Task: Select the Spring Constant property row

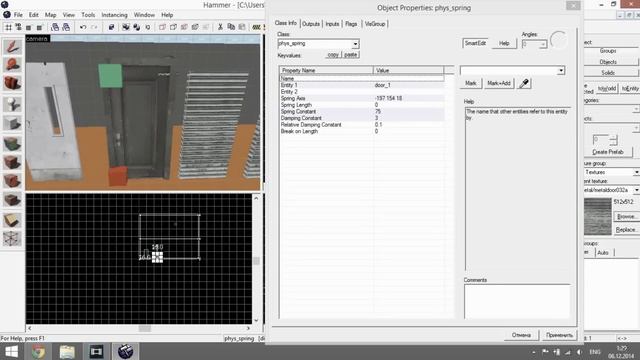Action: 362,111
